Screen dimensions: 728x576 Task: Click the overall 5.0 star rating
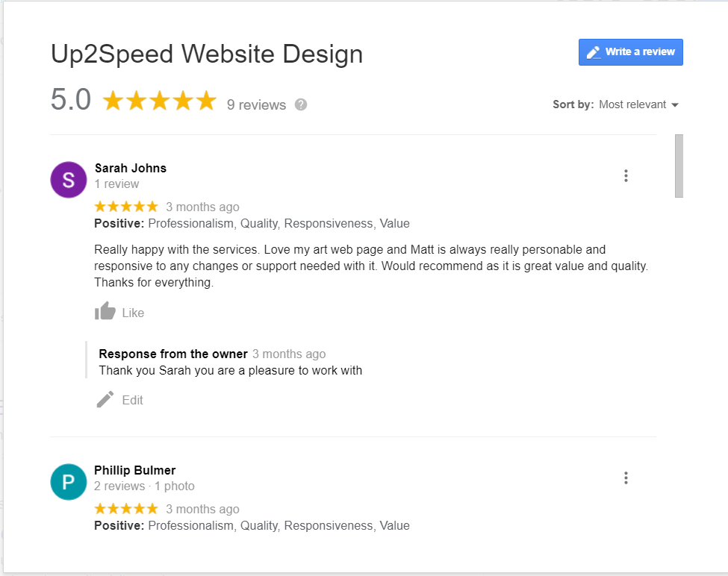pyautogui.click(x=159, y=101)
